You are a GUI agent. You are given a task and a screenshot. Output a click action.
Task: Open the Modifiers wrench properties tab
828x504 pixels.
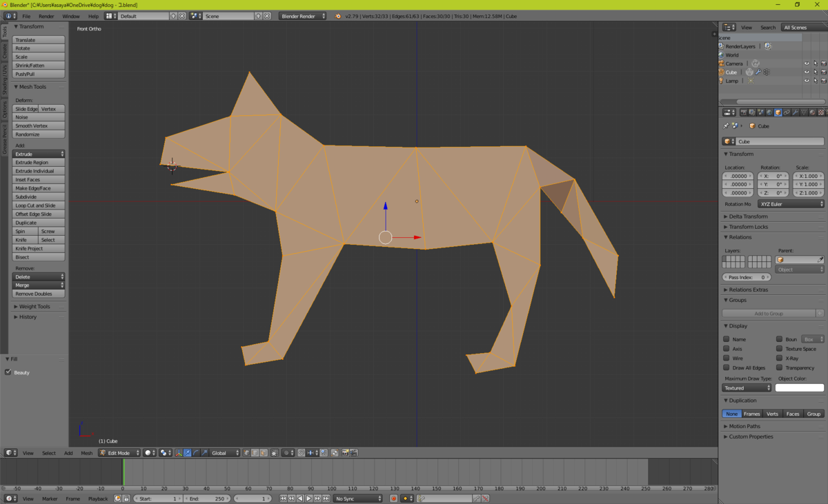click(x=795, y=112)
